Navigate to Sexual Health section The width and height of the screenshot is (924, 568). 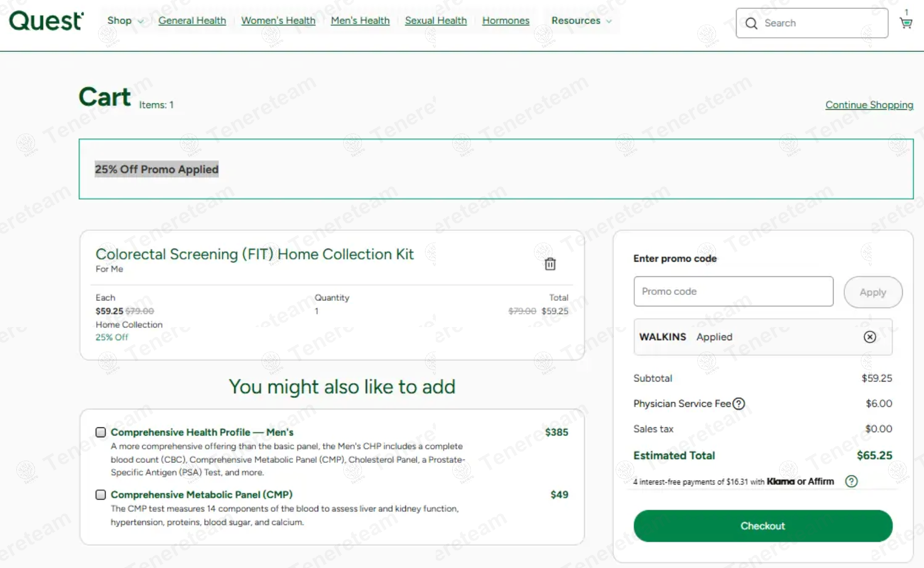(436, 21)
